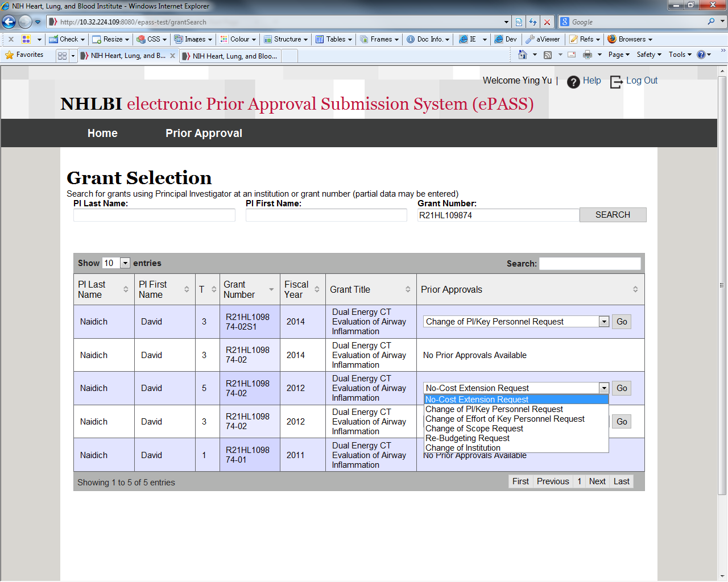Collapse the No-Cost Extension Request dropdown arrow
728x582 pixels.
(604, 388)
